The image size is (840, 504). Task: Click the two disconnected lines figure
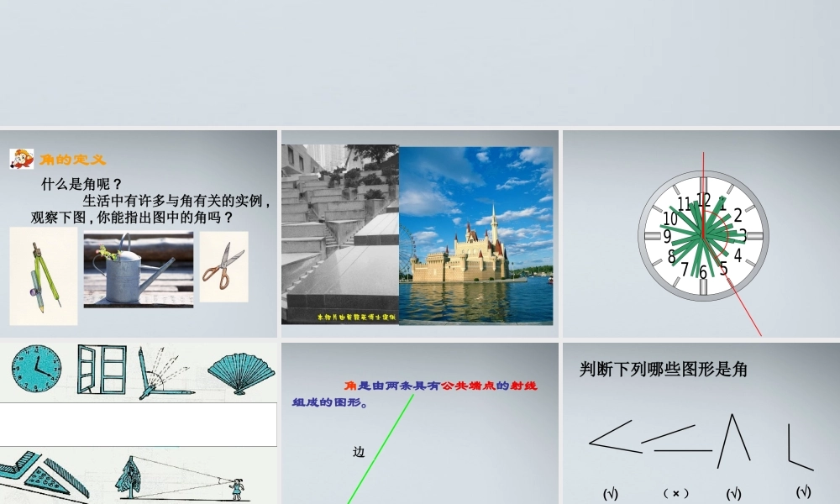click(x=676, y=438)
